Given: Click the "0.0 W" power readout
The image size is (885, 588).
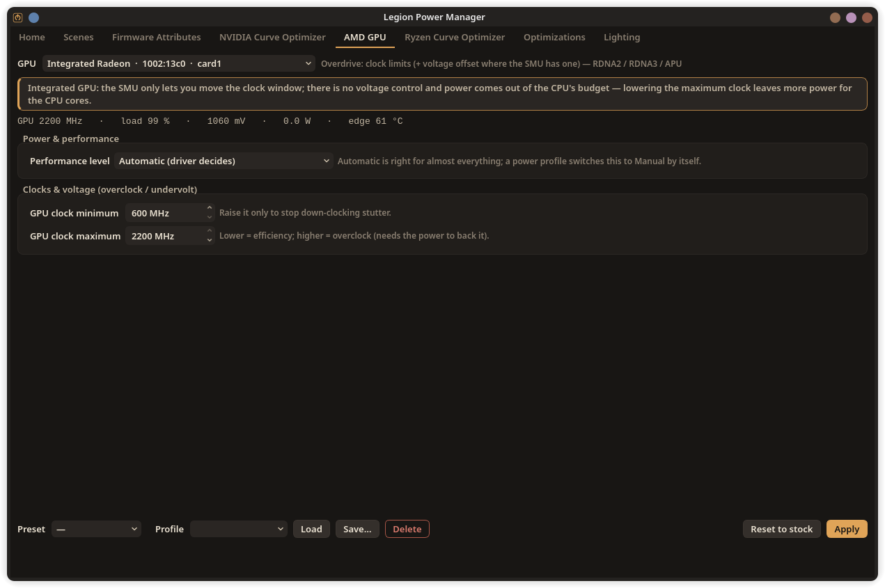Looking at the screenshot, I should point(297,121).
